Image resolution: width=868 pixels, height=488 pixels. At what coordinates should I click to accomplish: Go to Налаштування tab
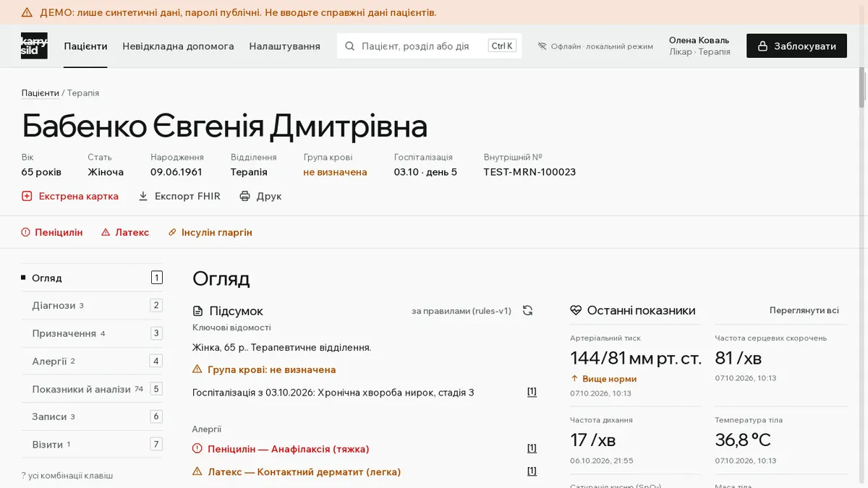point(285,46)
